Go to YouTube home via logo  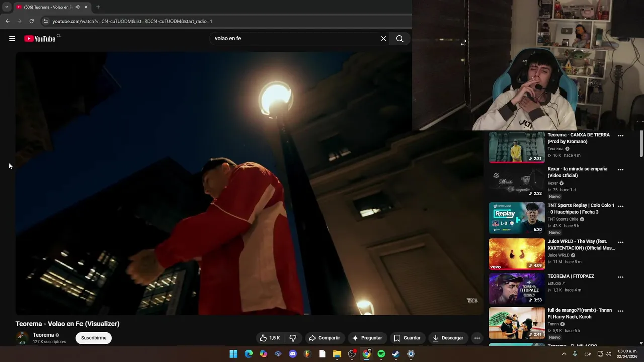(x=40, y=39)
